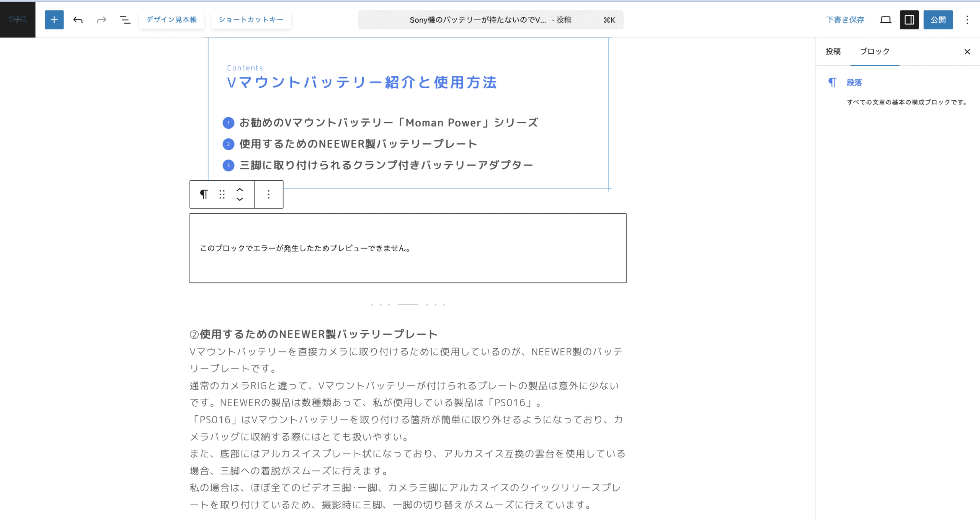Open the editor options three-dot menu

tap(967, 20)
